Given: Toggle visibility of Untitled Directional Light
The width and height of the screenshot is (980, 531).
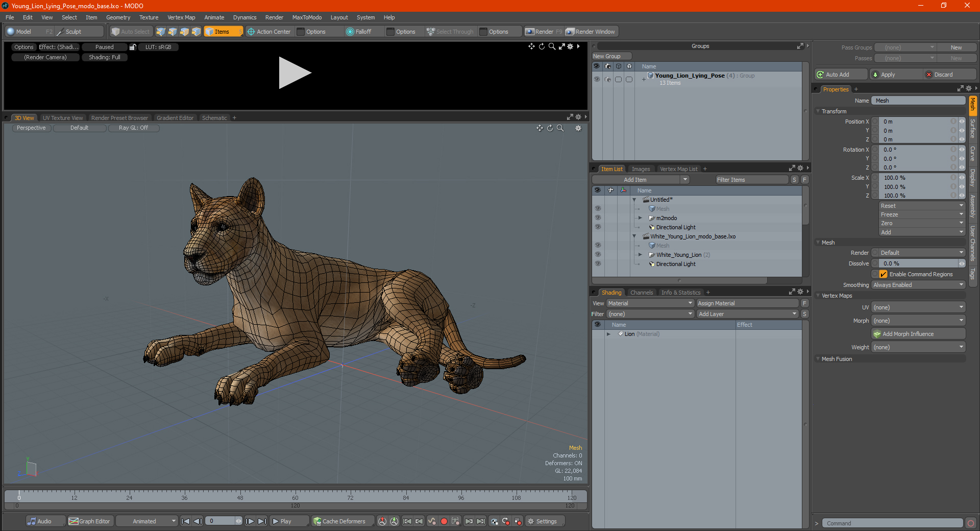Looking at the screenshot, I should (598, 227).
